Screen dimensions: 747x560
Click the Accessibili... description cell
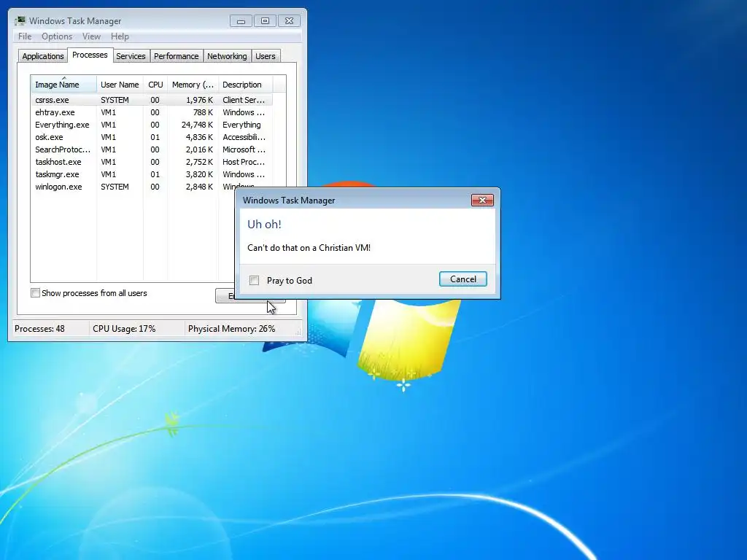[244, 137]
